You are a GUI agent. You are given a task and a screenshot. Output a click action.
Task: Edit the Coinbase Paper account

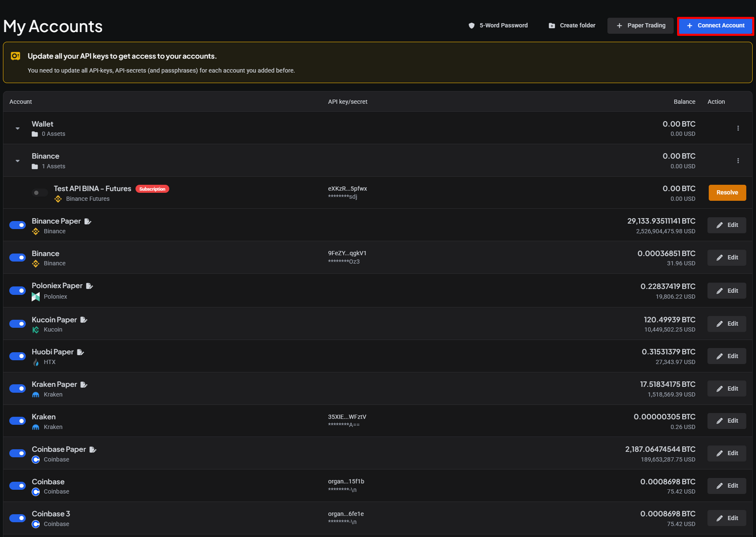click(727, 453)
